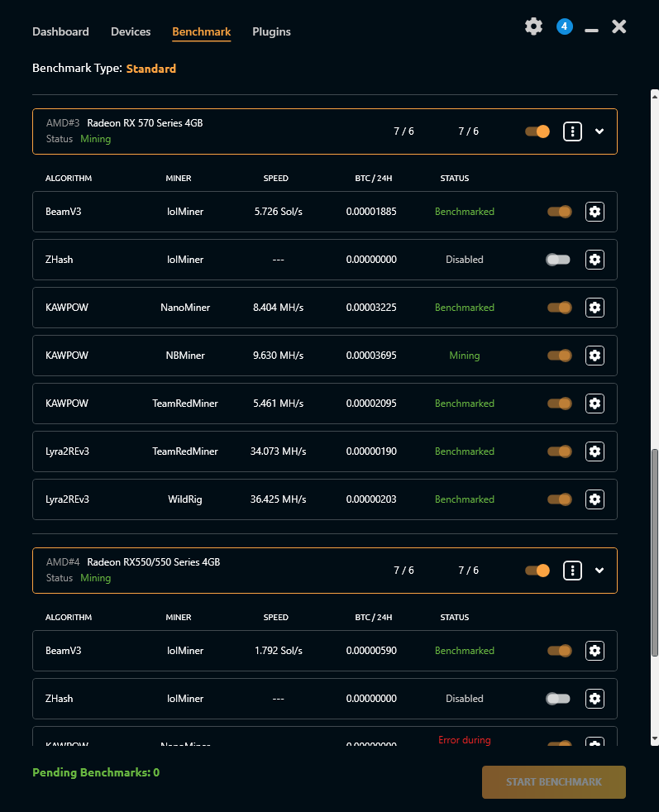Viewport: 659px width, 812px height.
Task: Collapse the Radeon RX550/550 algorithm list
Action: click(599, 571)
